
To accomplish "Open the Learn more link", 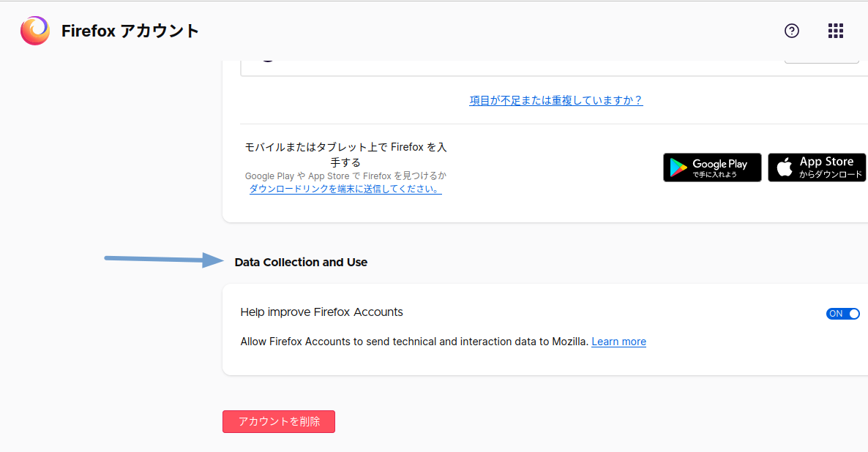I will 618,342.
